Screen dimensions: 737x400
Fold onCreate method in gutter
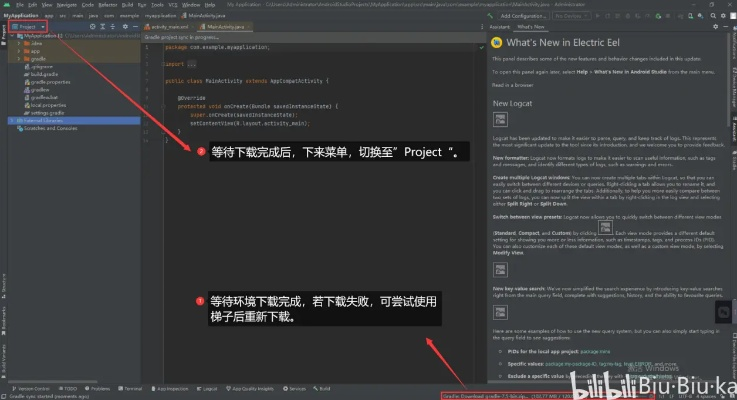[x=164, y=107]
